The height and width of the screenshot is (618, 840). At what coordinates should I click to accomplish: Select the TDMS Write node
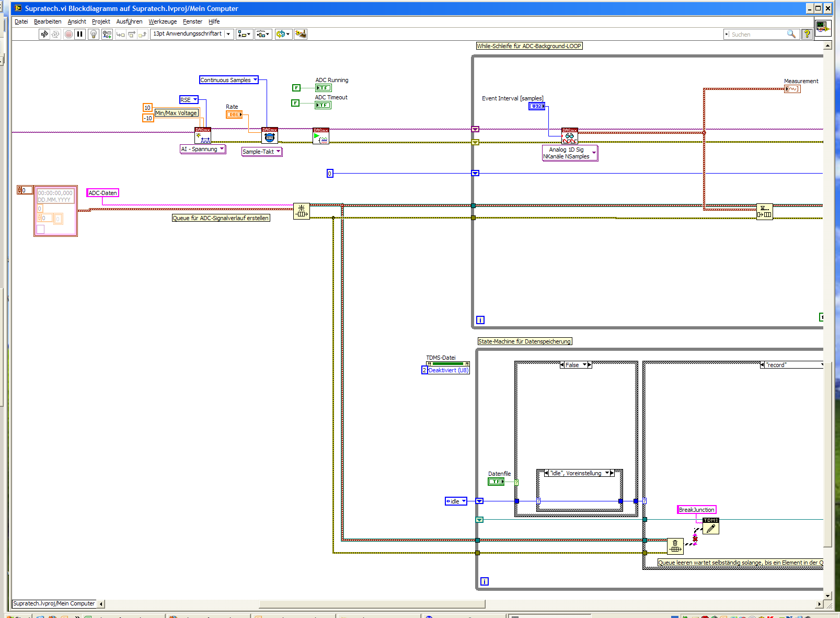click(711, 526)
